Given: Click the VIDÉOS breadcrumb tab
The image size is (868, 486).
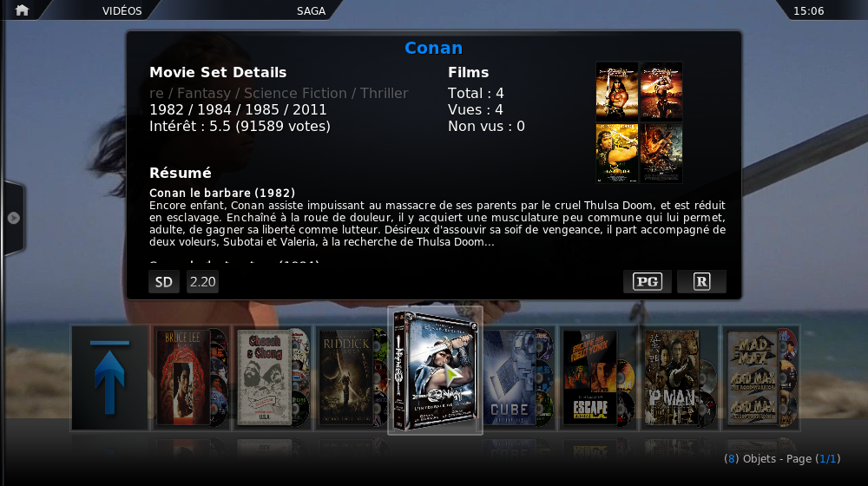Looking at the screenshot, I should point(122,10).
